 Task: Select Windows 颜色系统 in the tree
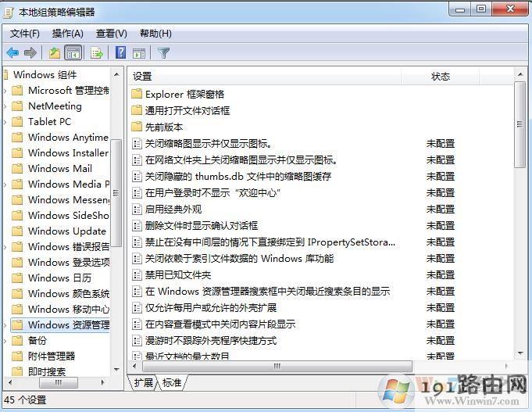pos(68,293)
